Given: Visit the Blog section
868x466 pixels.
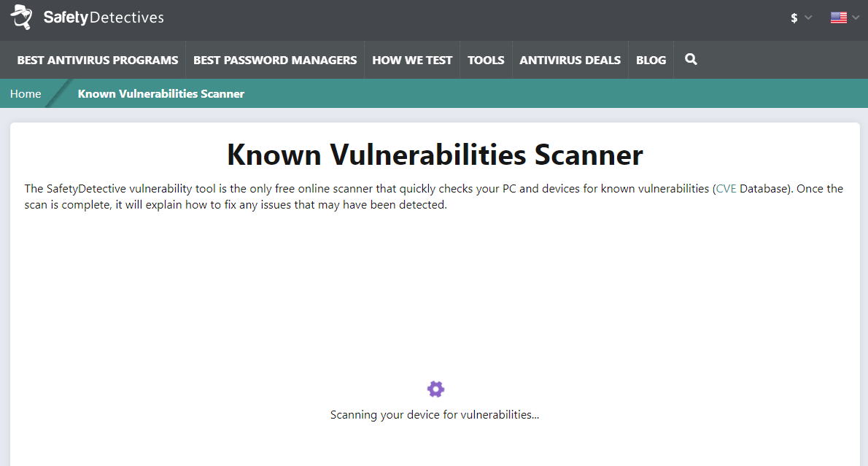Looking at the screenshot, I should pyautogui.click(x=651, y=60).
